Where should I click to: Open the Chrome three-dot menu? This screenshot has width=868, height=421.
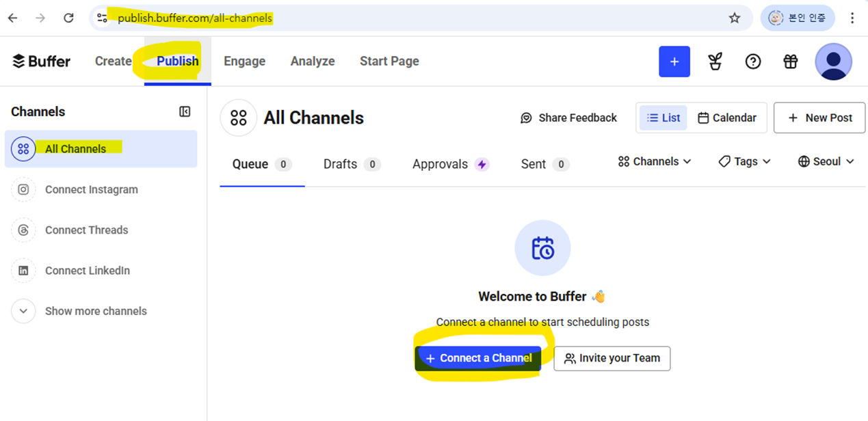(852, 18)
